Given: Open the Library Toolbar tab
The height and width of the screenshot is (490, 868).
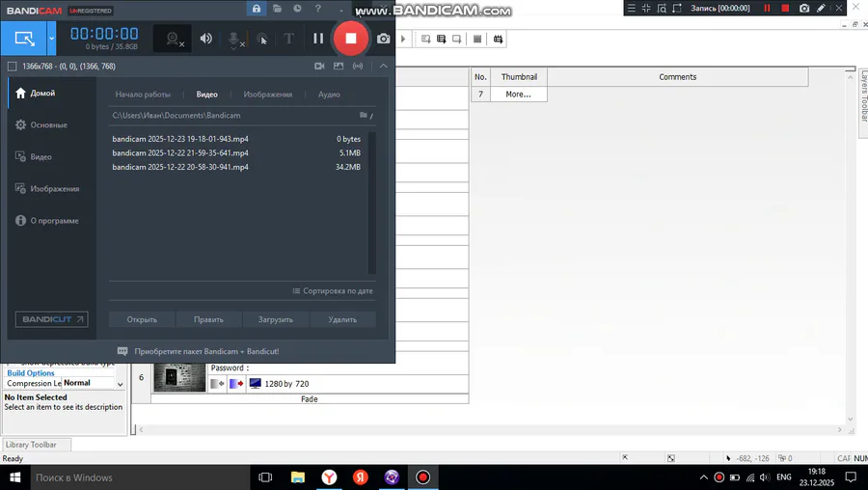Looking at the screenshot, I should [x=37, y=445].
